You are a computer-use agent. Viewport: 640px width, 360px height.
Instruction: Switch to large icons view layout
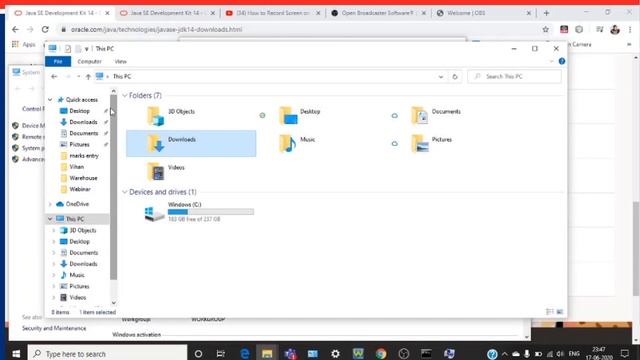560,312
